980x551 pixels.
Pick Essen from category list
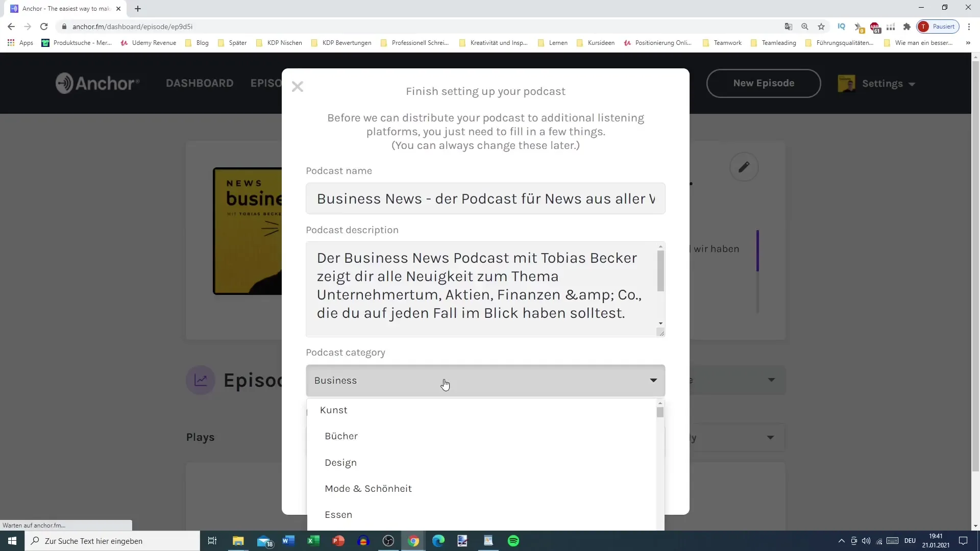pyautogui.click(x=481, y=515)
